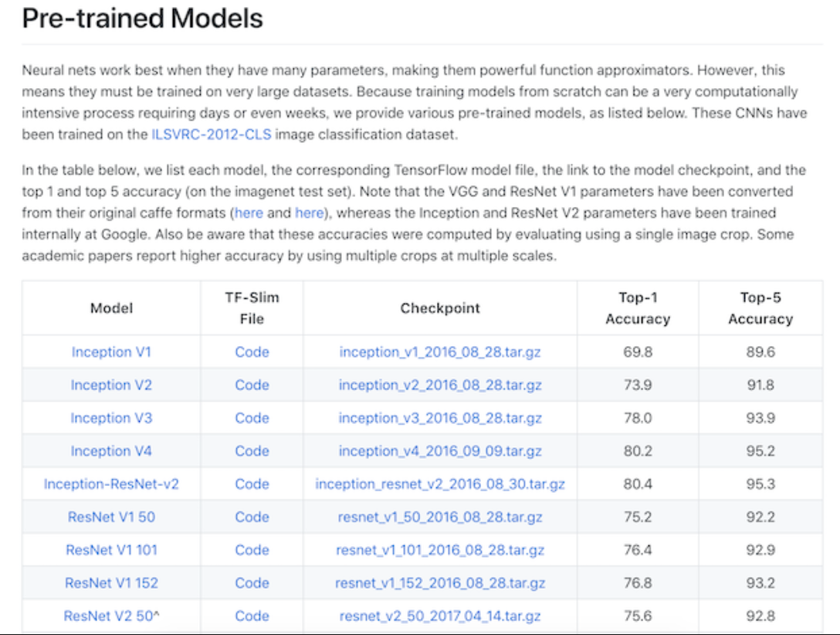Open the Inception V4 model link

coord(111,451)
